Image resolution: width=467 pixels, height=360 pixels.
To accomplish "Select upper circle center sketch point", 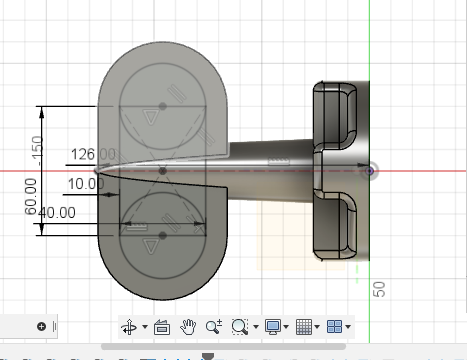I will pos(163,106).
